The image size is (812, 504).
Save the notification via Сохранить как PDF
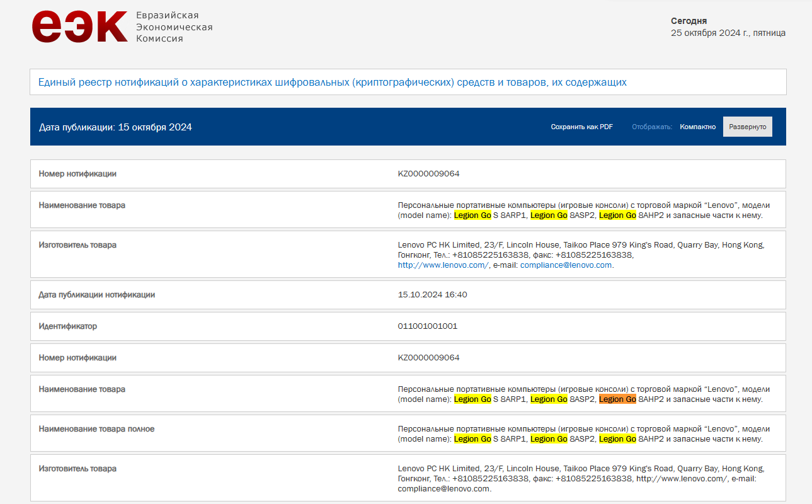[581, 127]
